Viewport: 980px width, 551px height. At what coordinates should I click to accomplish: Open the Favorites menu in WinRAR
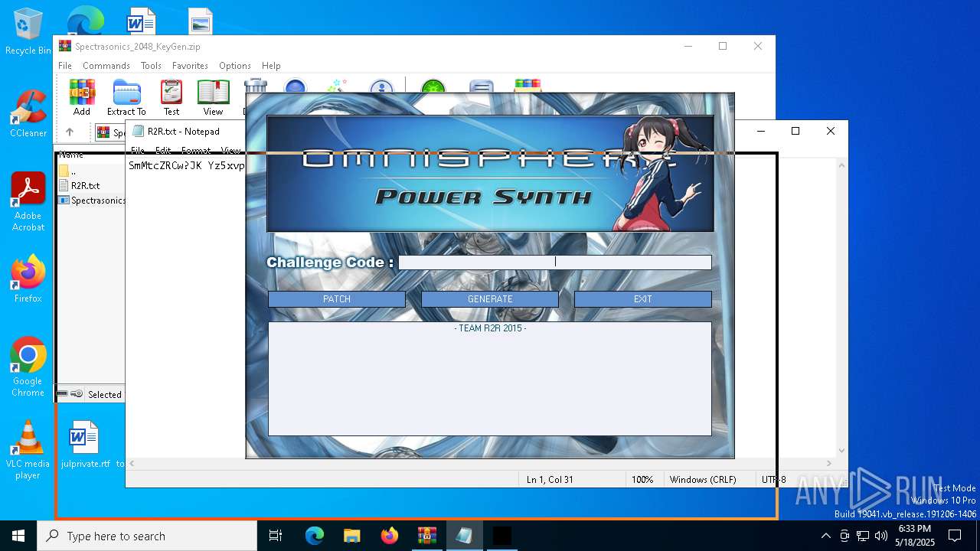click(x=190, y=66)
